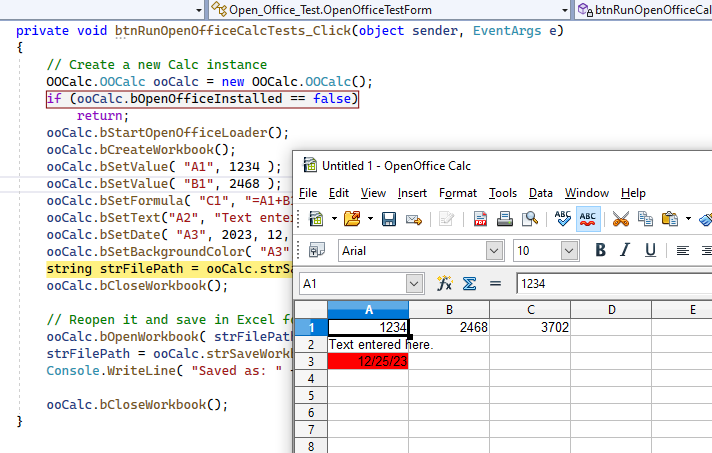Open the dropdown arrow beside New document icon
Screen dimensions: 712x453
tap(334, 219)
